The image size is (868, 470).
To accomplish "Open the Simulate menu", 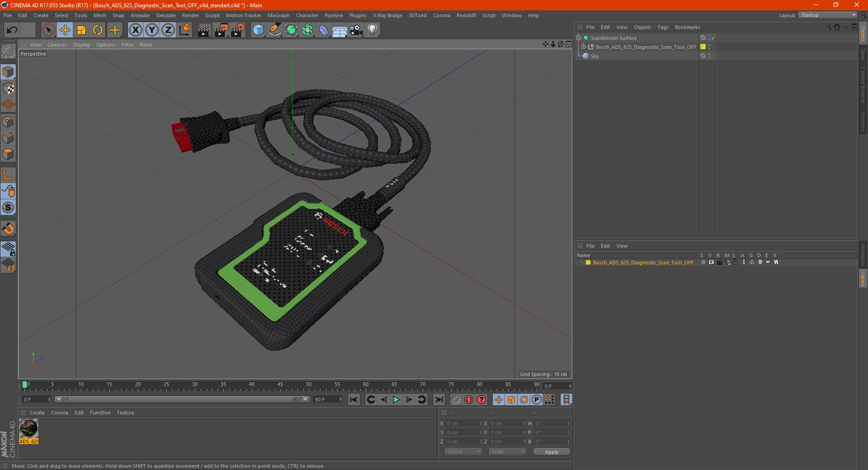I will tap(166, 15).
